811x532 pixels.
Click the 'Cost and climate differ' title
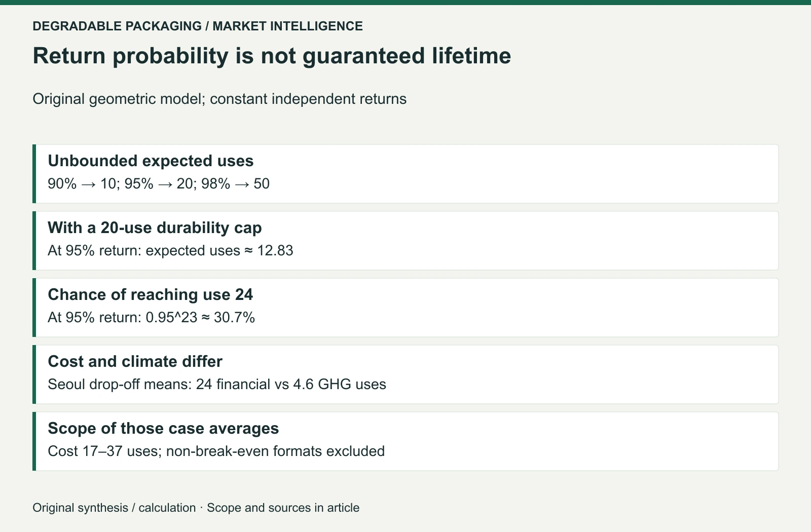(x=135, y=361)
